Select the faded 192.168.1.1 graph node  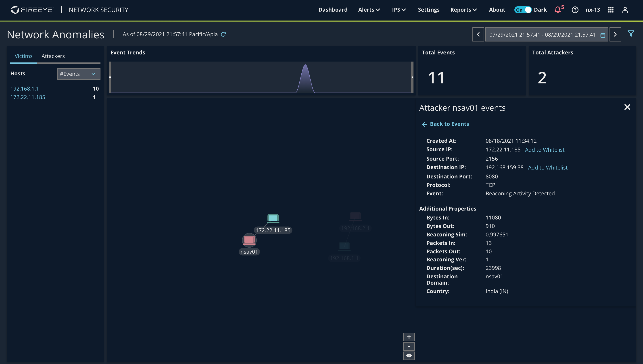[x=344, y=246]
